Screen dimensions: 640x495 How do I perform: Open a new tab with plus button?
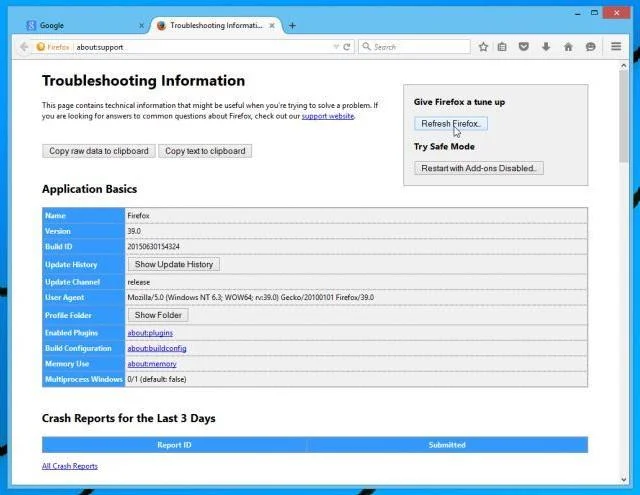point(292,26)
